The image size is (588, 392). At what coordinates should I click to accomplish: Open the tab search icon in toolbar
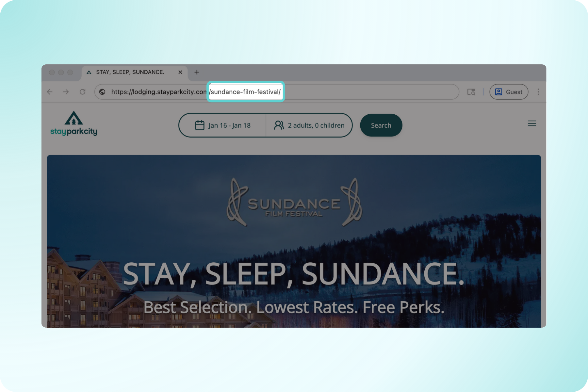pyautogui.click(x=471, y=92)
